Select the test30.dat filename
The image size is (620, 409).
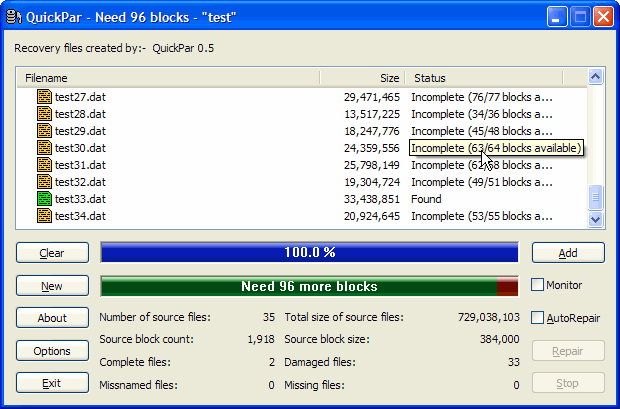point(80,148)
